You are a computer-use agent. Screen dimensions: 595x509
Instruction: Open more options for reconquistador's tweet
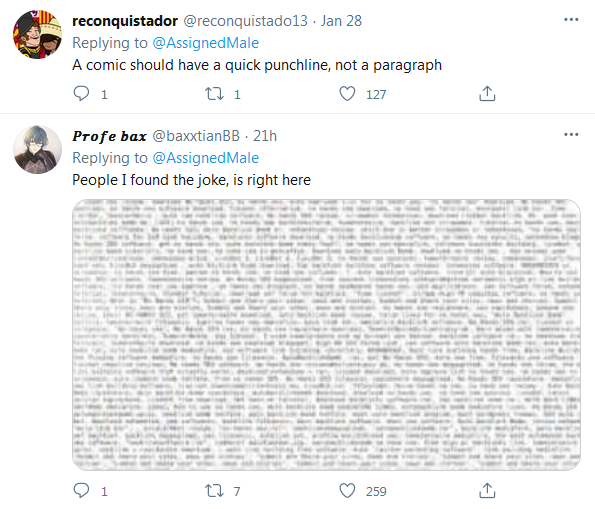571,20
